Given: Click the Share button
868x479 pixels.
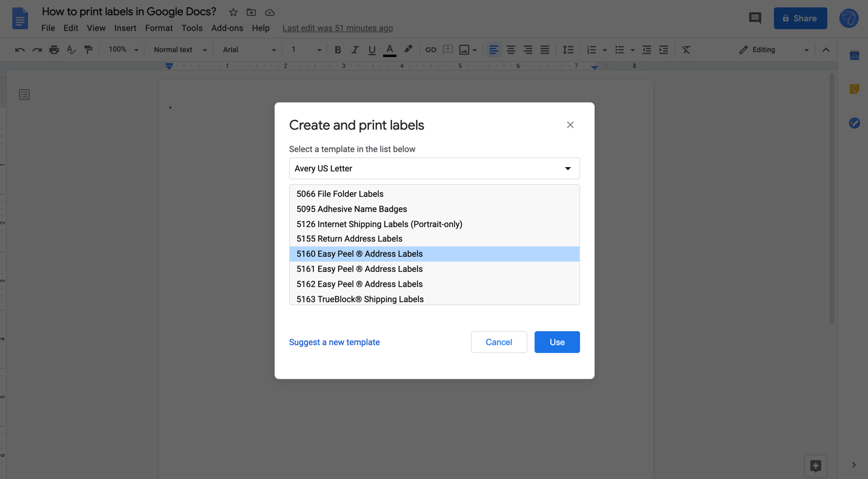Looking at the screenshot, I should [x=800, y=18].
